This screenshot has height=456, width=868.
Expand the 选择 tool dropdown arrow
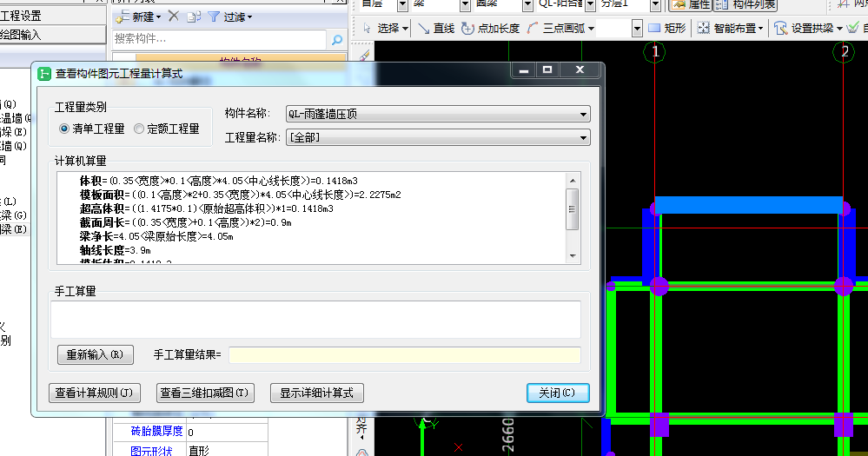point(405,28)
